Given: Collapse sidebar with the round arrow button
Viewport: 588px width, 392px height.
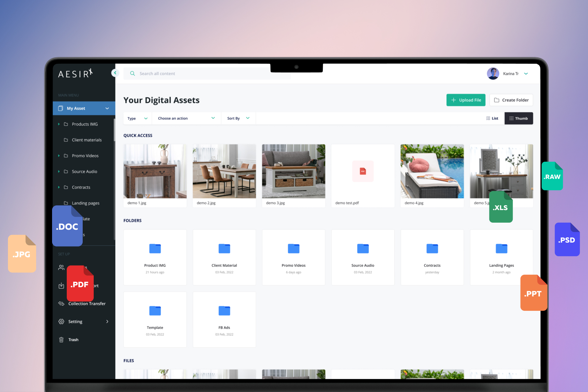Looking at the screenshot, I should pyautogui.click(x=115, y=73).
